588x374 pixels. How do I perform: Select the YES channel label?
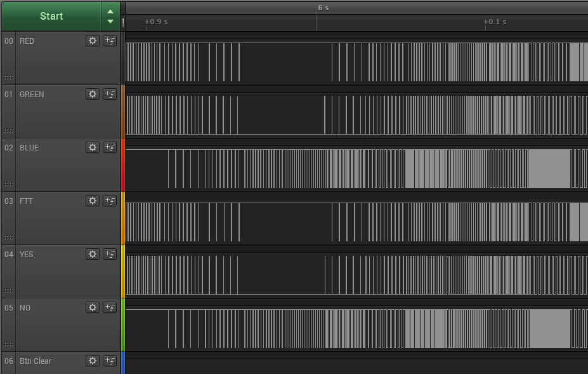[x=26, y=254]
